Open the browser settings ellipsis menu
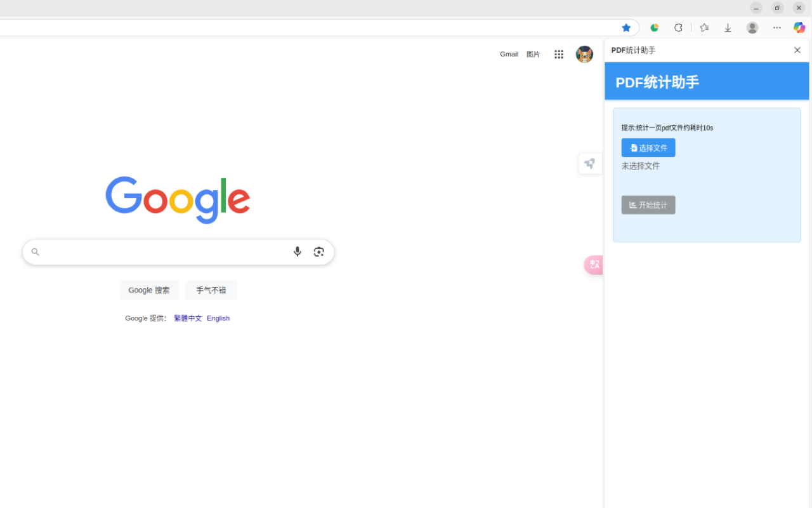 click(x=777, y=27)
